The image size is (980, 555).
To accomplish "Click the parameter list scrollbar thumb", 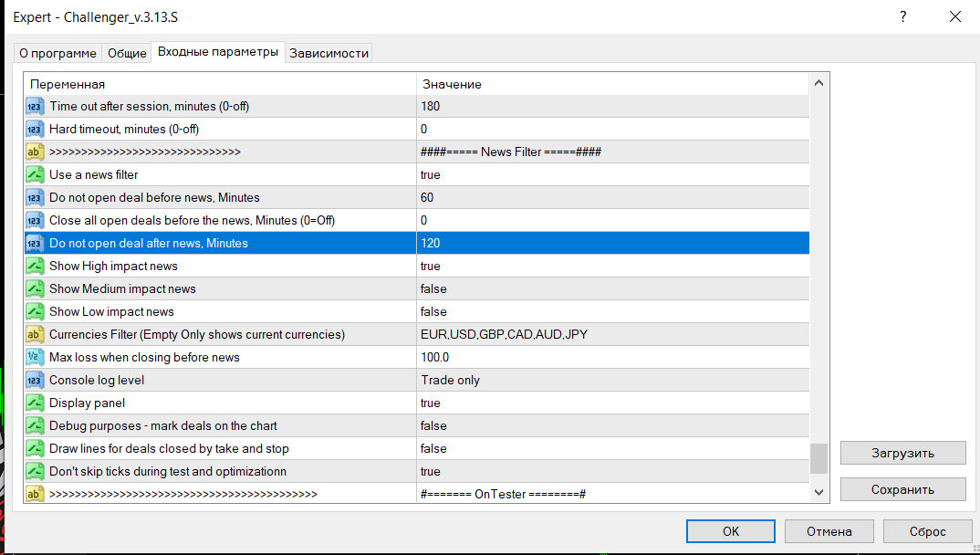I will [818, 459].
